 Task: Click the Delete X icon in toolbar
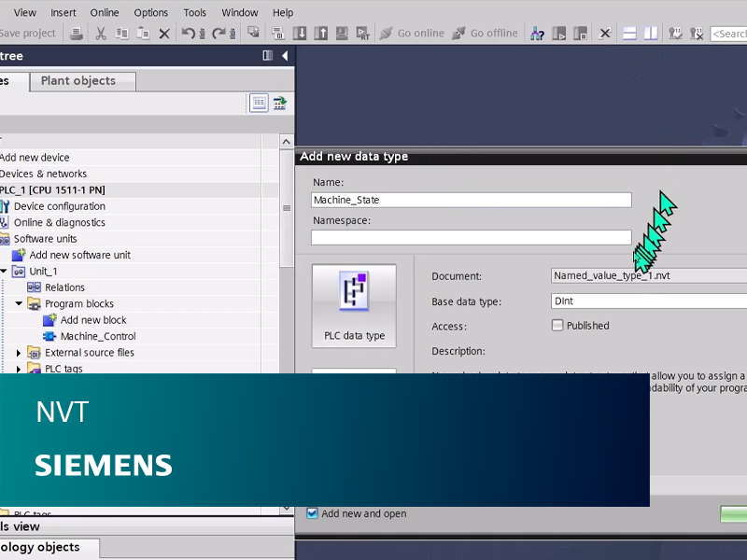(x=164, y=34)
